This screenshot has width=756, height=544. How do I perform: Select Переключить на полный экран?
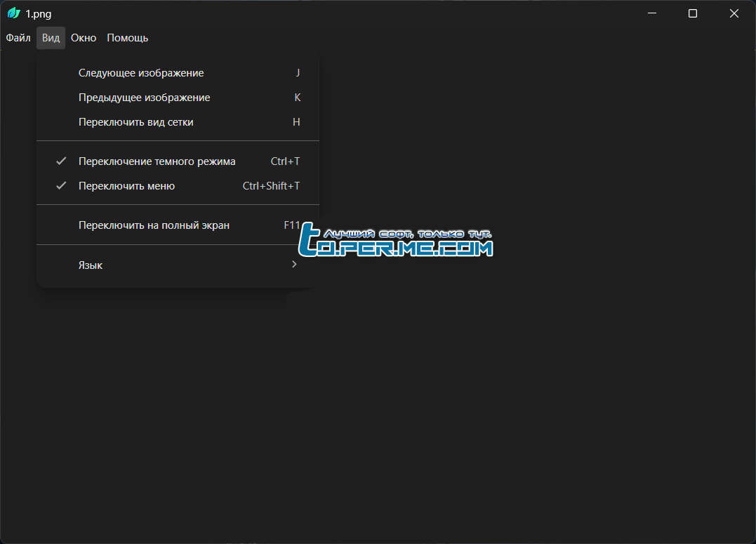(178, 225)
